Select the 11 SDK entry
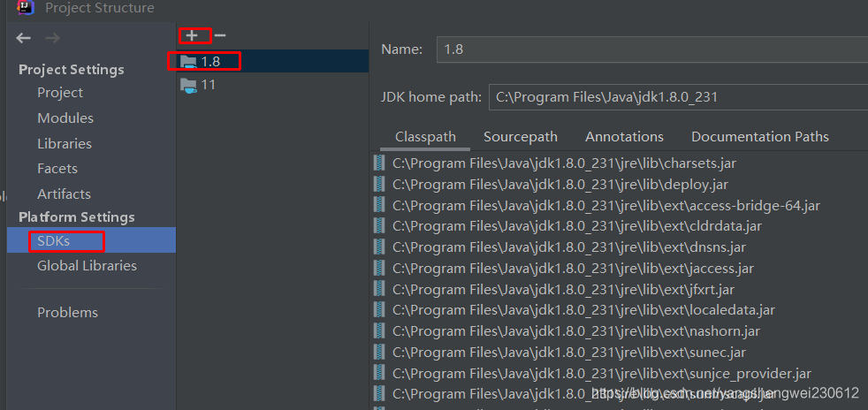Viewport: 868px width, 410px height. tap(272, 85)
